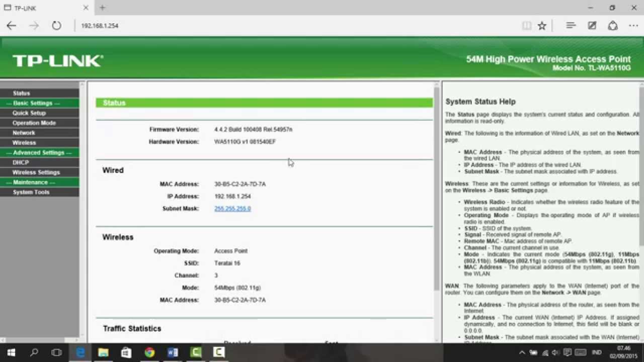Switch to Edge on taskbar

[x=80, y=352]
